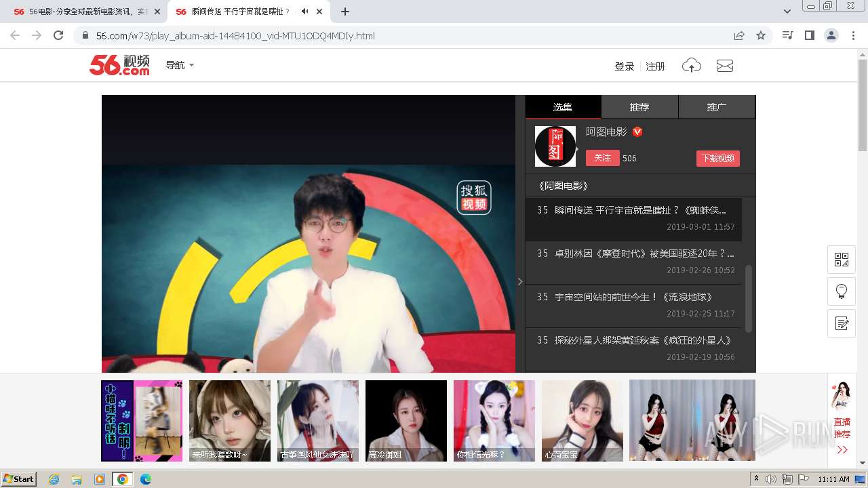Image resolution: width=868 pixels, height=488 pixels.
Task: Play the episode 瞬间传送 平行宇宙就是瞎扯
Action: pyautogui.click(x=633, y=219)
